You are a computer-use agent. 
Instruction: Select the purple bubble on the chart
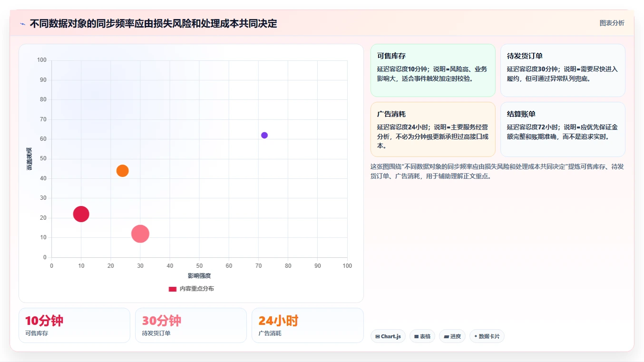point(264,135)
